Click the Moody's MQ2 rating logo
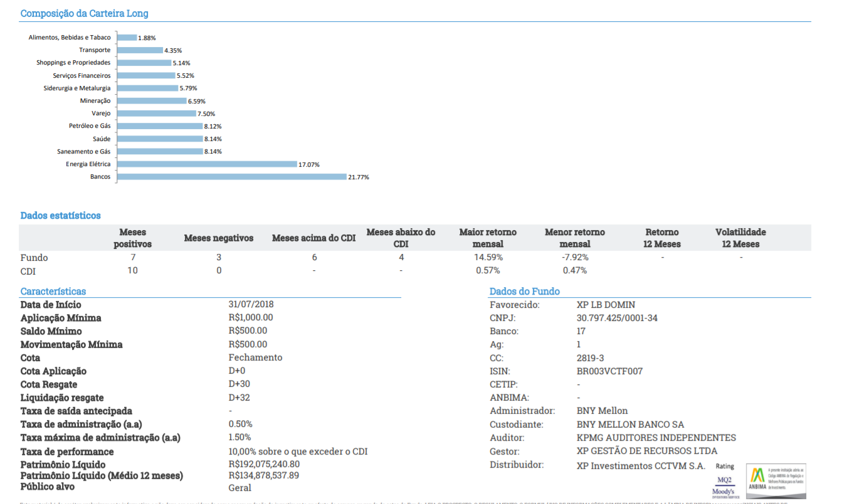This screenshot has height=504, width=845. click(x=724, y=486)
